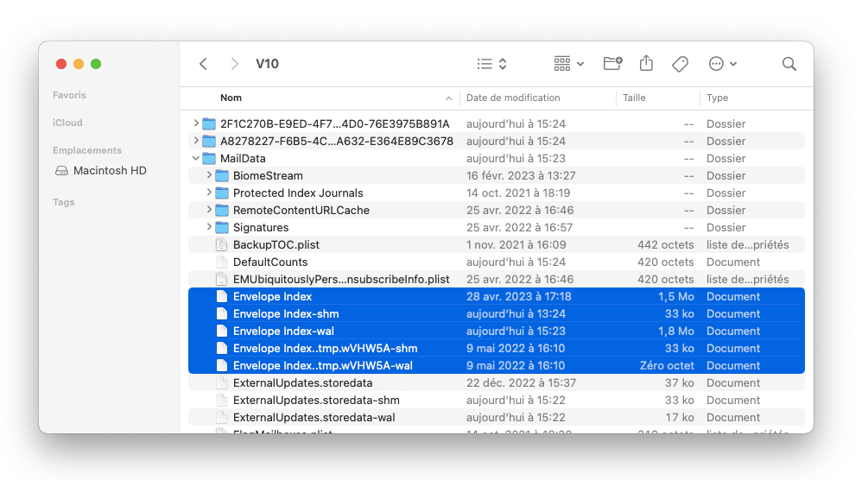Click the forward navigation arrow
Viewport: 868px width, 480px height.
click(234, 64)
